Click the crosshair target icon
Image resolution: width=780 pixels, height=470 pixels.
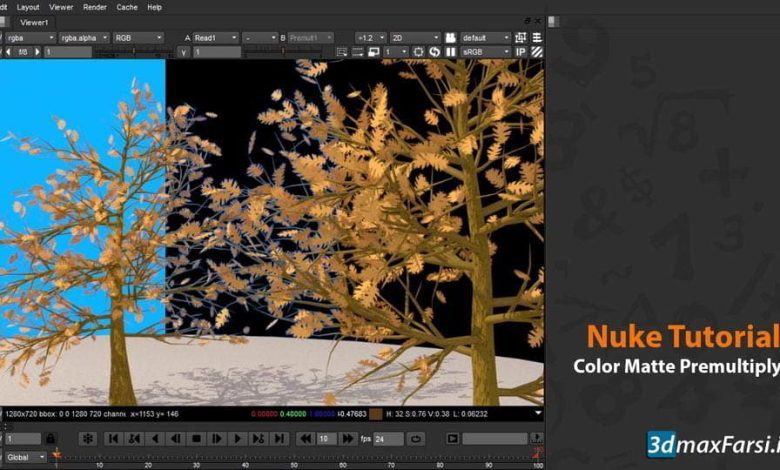[418, 52]
